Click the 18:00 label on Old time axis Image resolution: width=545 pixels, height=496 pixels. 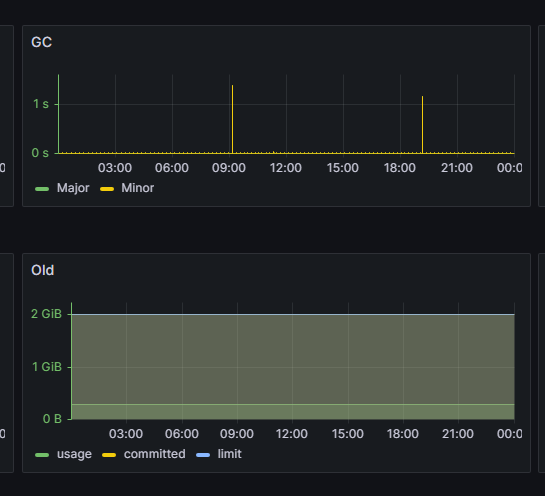point(402,434)
